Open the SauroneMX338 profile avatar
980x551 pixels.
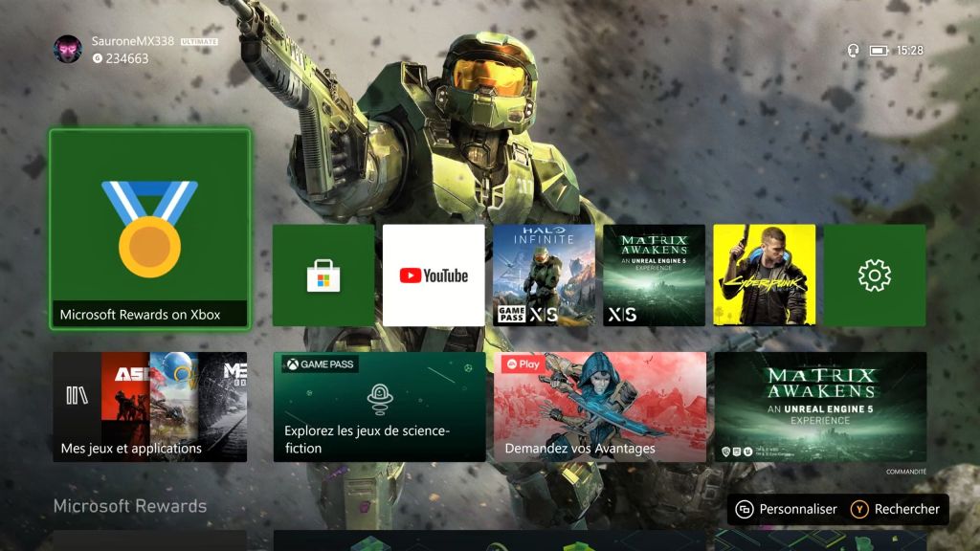68,49
